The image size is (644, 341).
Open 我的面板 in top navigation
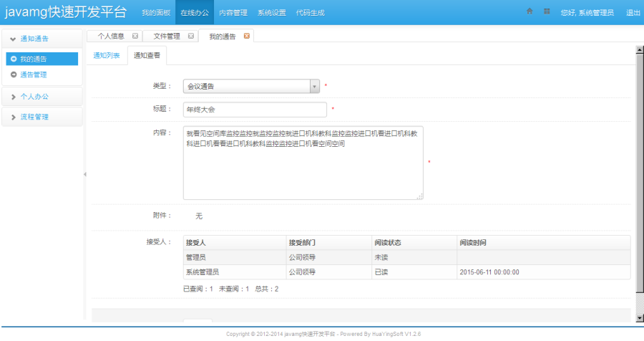click(156, 13)
